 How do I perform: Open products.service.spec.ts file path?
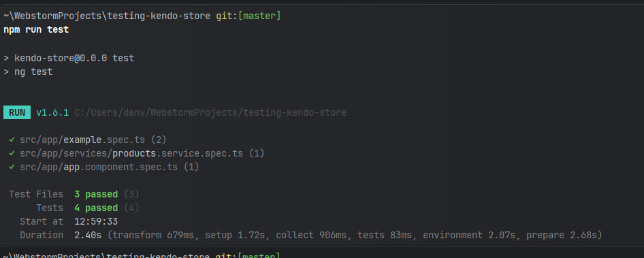tap(131, 154)
